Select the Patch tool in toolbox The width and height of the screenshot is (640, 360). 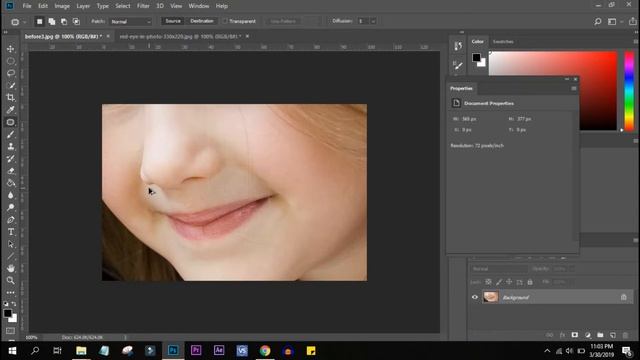coord(11,122)
